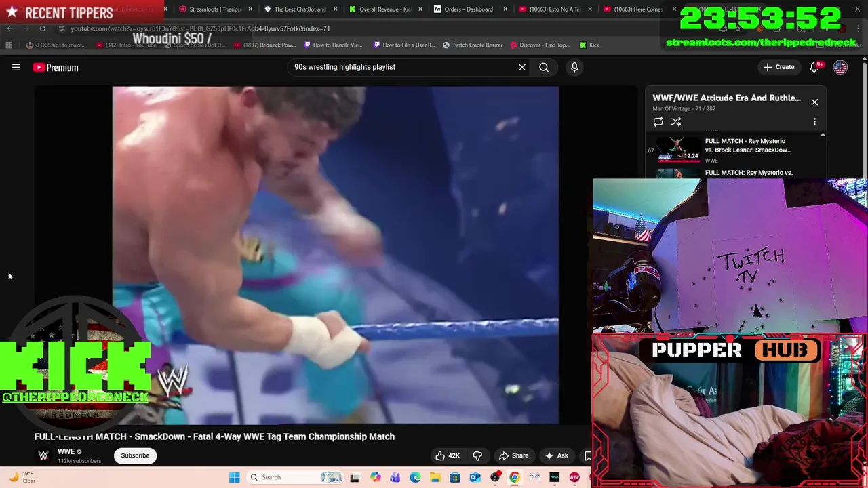The width and height of the screenshot is (868, 488).
Task: Open Microsoft Teams from taskbar
Action: [395, 477]
